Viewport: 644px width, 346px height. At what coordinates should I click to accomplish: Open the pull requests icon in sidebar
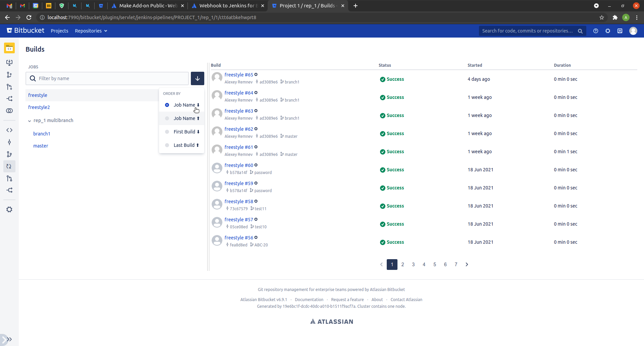pyautogui.click(x=9, y=179)
